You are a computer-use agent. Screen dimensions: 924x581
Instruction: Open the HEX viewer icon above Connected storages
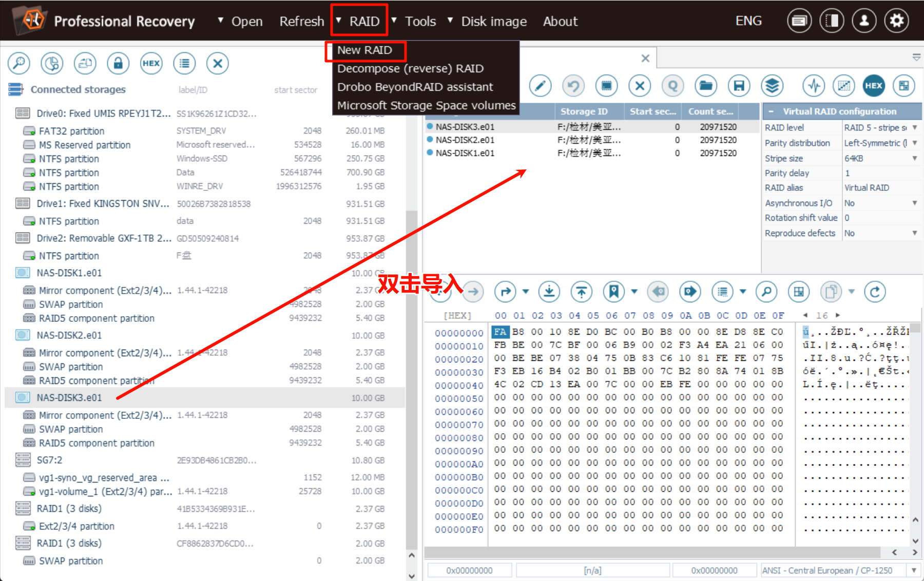tap(151, 64)
